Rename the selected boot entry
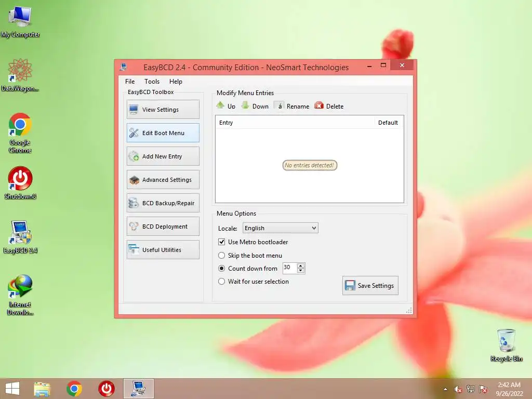 292,106
